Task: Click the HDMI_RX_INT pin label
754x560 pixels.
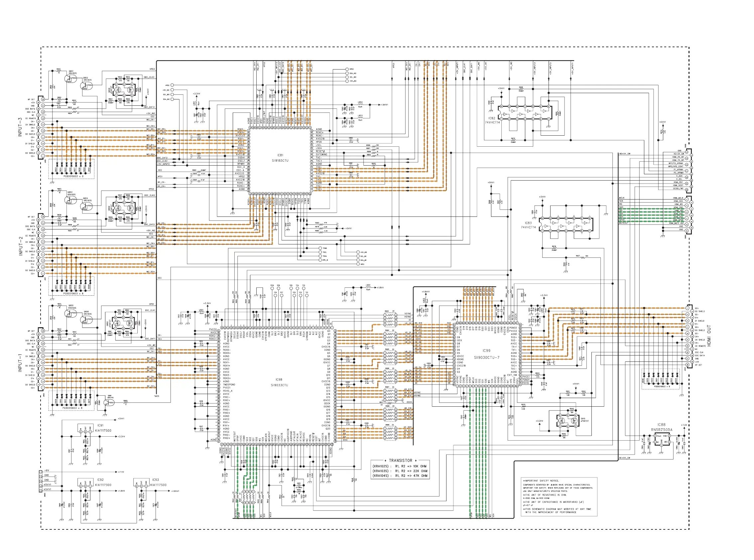Action: [x=678, y=157]
